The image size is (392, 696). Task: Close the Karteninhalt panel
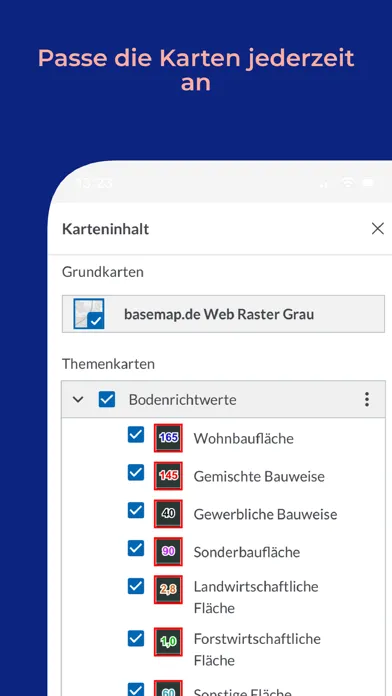coord(377,229)
